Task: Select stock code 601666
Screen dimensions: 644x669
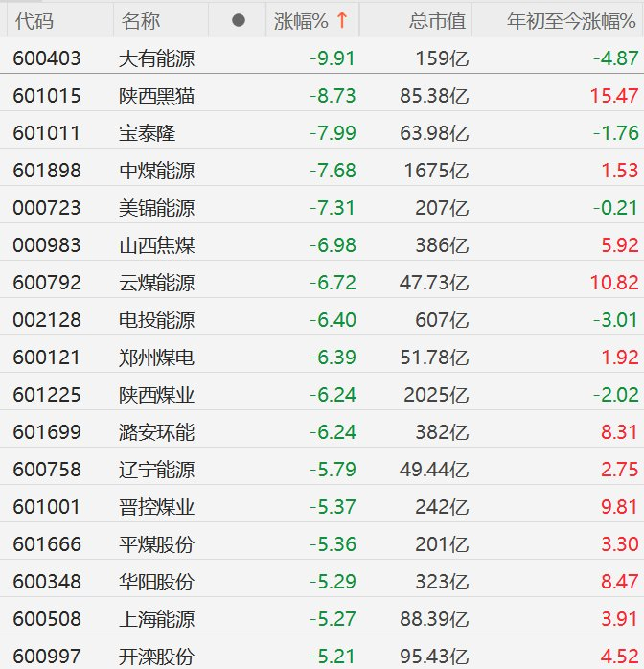Action: coord(47,544)
